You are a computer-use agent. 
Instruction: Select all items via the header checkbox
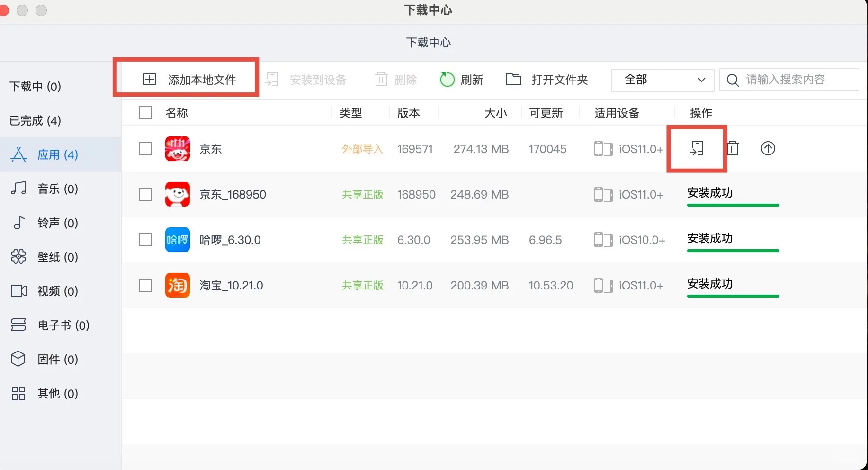coord(145,113)
